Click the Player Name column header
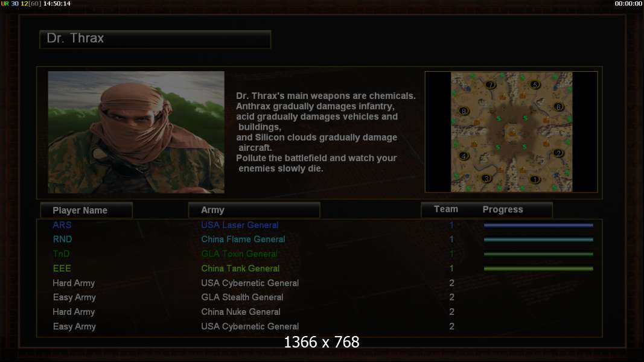The image size is (644, 362). click(86, 210)
